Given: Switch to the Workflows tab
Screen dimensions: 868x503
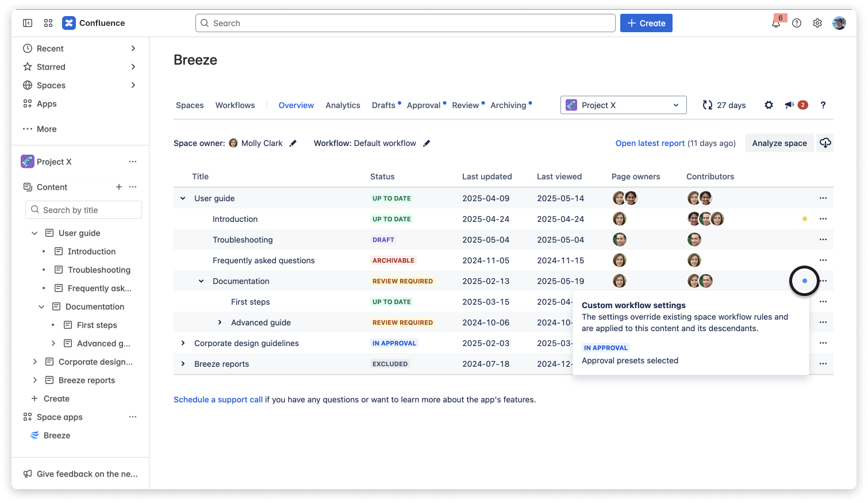Looking at the screenshot, I should tap(235, 105).
